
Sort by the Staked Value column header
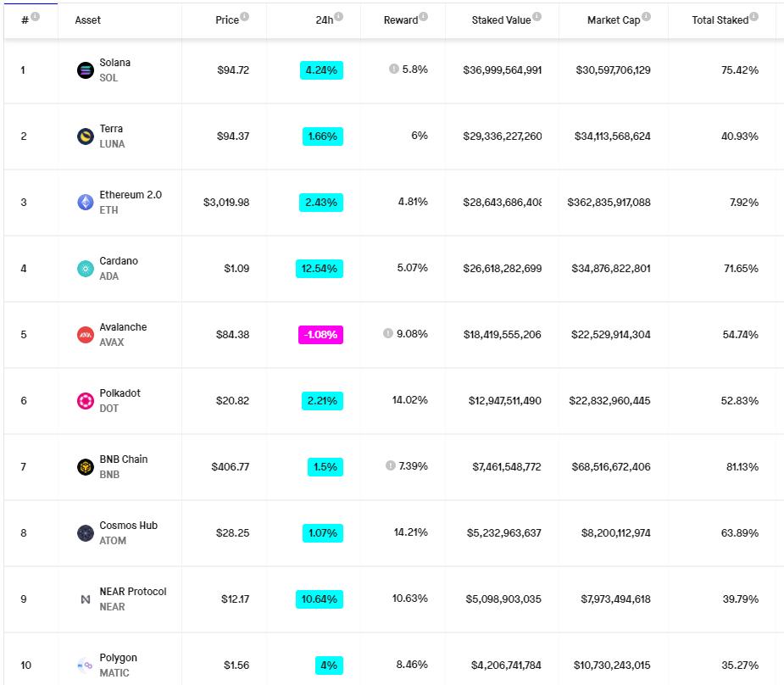tap(500, 20)
